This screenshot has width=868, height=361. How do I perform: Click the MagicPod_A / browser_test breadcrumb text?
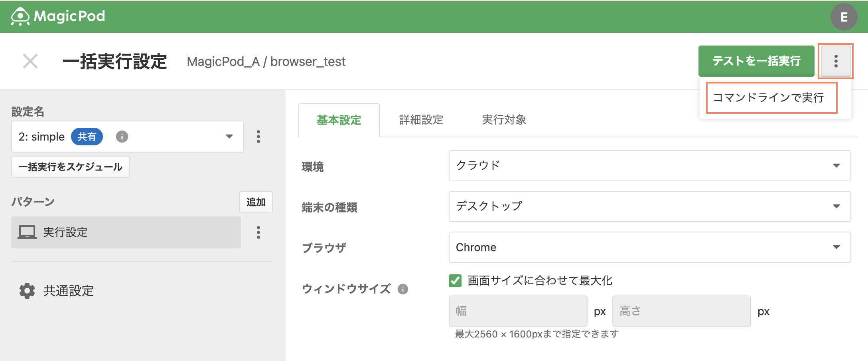(x=266, y=61)
